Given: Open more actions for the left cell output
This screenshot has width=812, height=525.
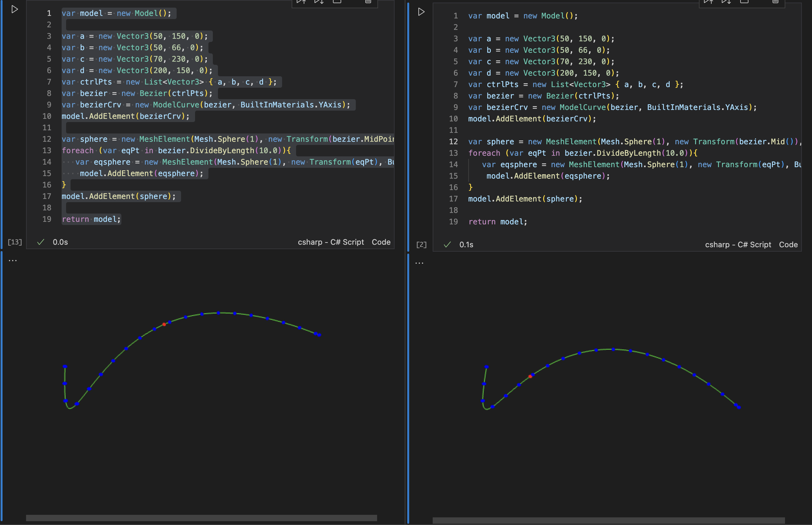Looking at the screenshot, I should point(13,260).
